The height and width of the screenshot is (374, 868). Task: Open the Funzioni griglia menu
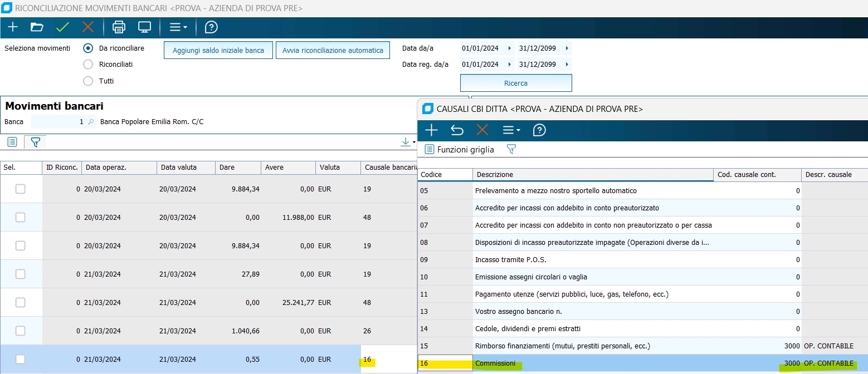[x=460, y=149]
